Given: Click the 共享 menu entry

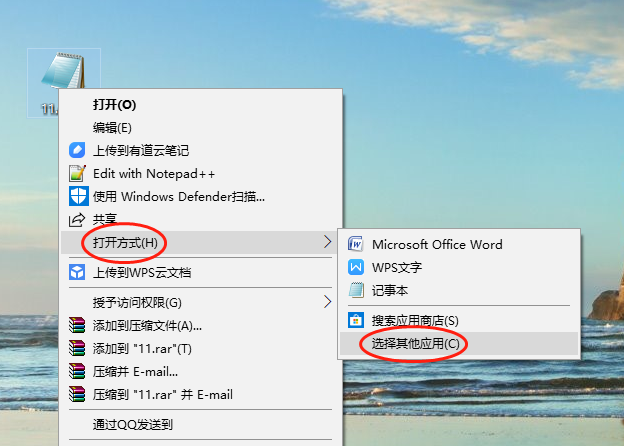Looking at the screenshot, I should (x=201, y=219).
